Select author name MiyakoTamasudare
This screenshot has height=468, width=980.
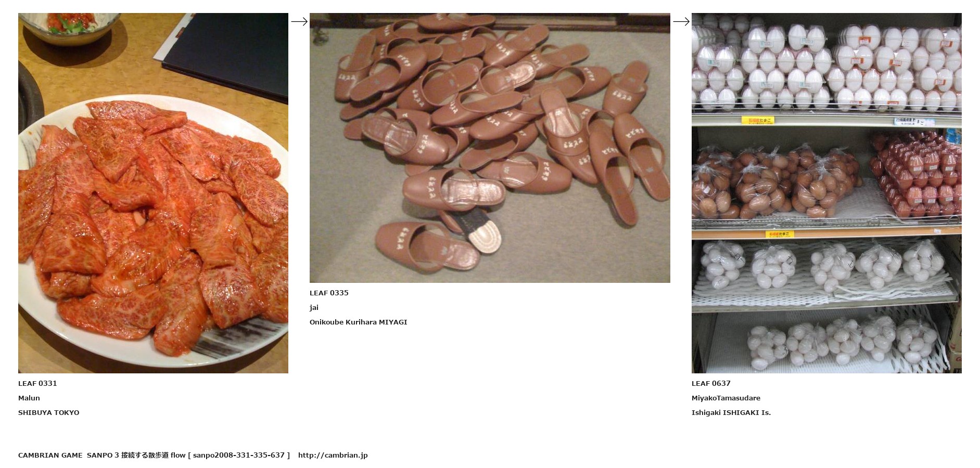pos(726,398)
